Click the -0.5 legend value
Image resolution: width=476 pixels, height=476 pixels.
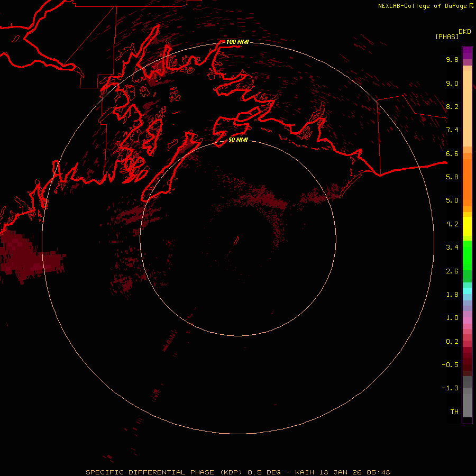(450, 365)
